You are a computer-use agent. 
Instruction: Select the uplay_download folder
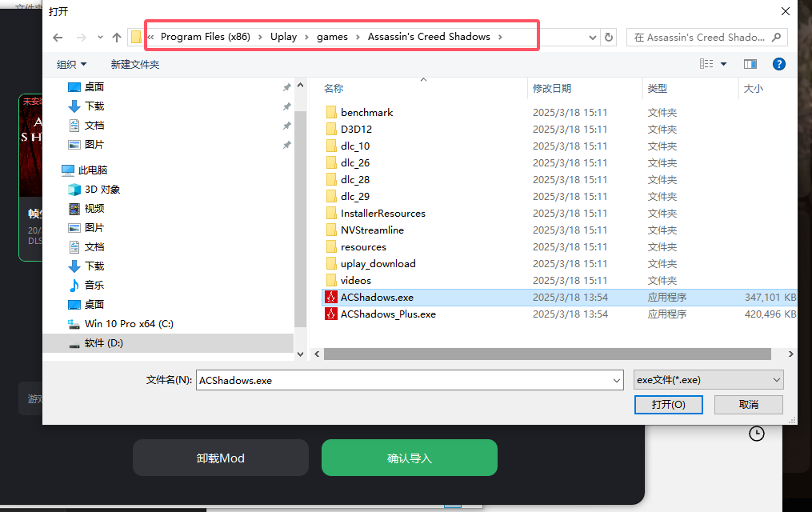pyautogui.click(x=378, y=263)
